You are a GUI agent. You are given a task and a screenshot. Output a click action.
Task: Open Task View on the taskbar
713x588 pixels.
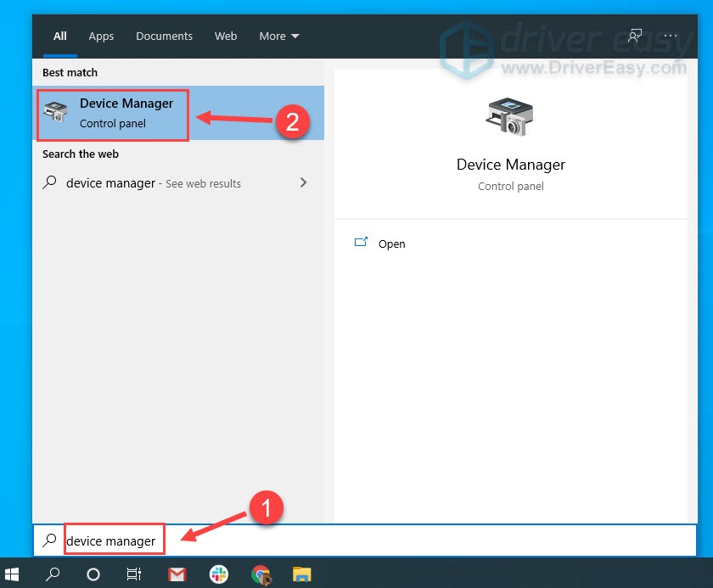[134, 574]
